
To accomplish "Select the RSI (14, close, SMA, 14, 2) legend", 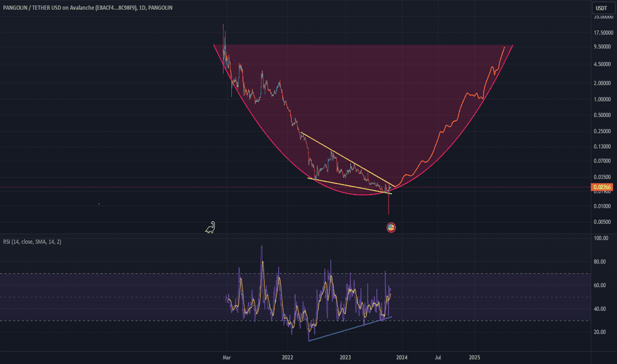I will pos(32,242).
